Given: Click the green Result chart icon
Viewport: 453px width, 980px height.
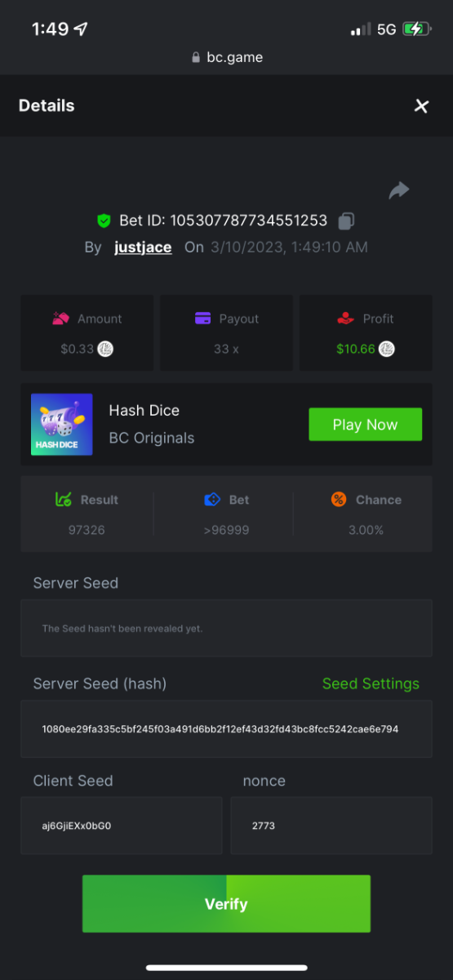Looking at the screenshot, I should coord(63,500).
